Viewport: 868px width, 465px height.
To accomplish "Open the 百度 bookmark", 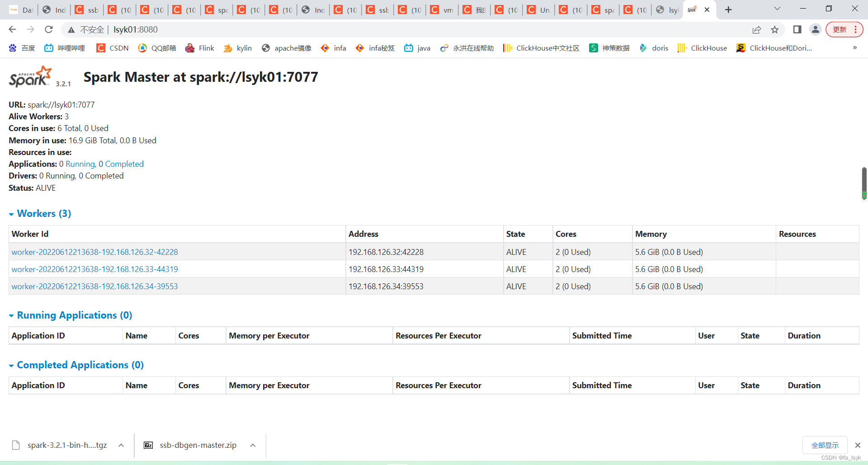I will pyautogui.click(x=22, y=48).
